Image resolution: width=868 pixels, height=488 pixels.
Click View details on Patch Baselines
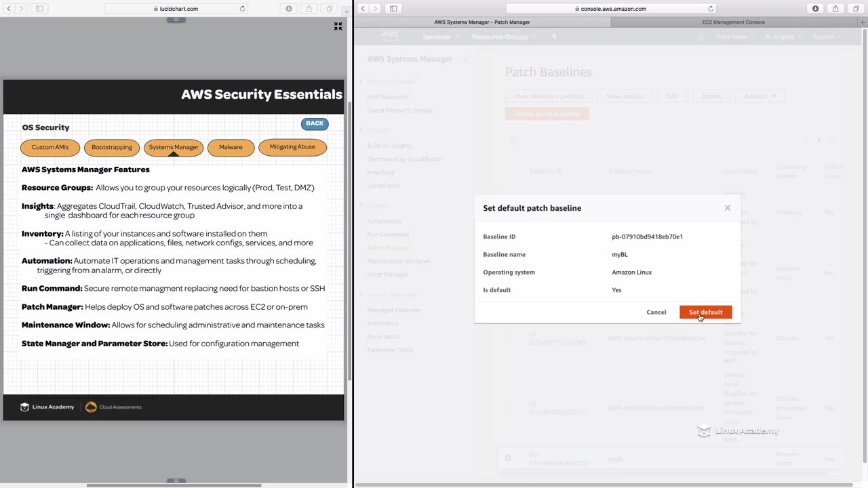[625, 96]
